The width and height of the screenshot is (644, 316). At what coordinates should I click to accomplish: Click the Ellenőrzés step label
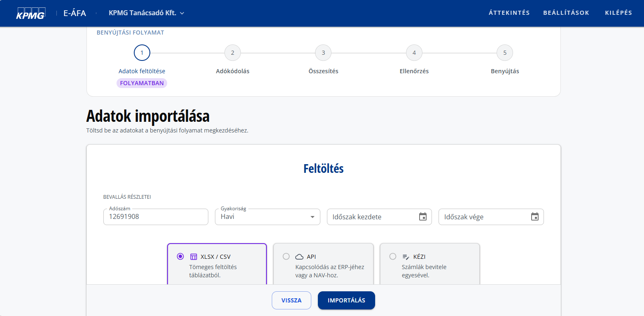click(x=414, y=71)
